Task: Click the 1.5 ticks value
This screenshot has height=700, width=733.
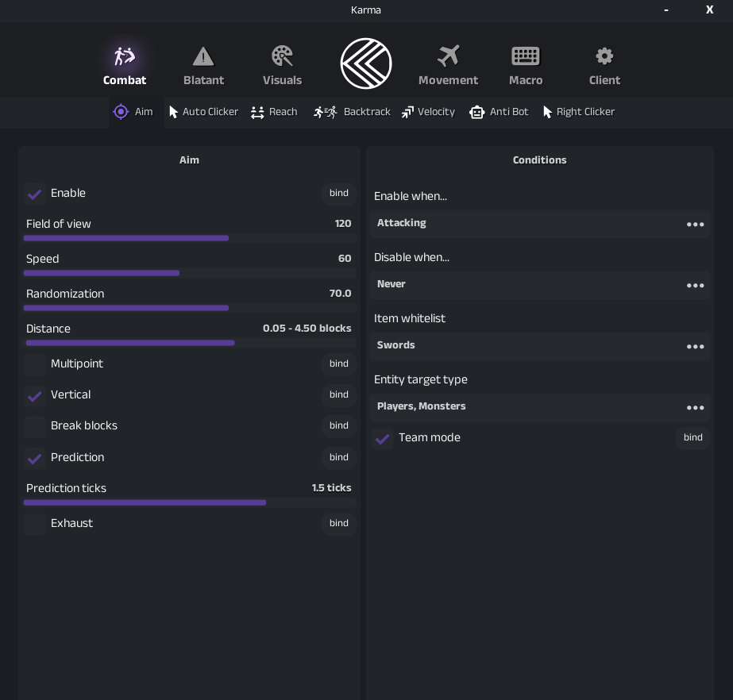Action: click(x=331, y=488)
